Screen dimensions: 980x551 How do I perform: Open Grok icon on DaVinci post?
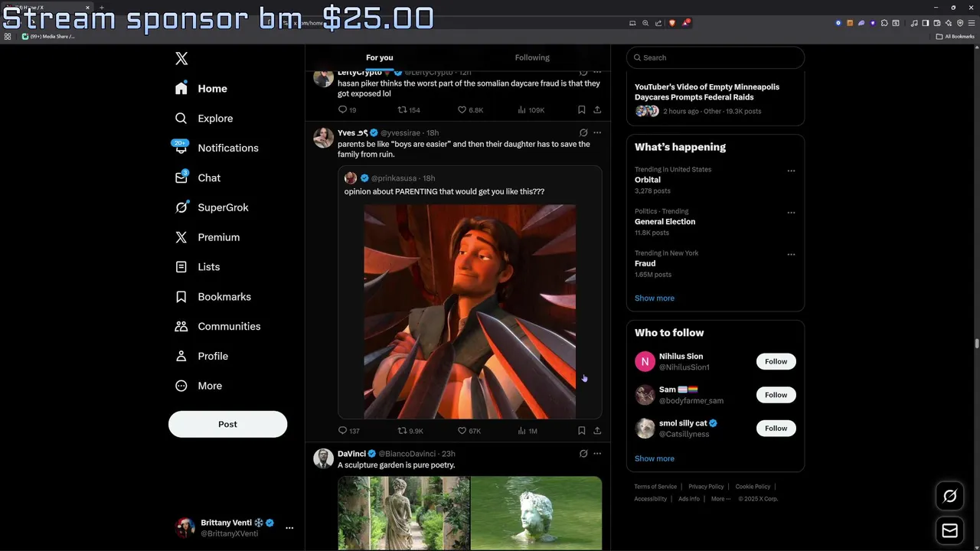coord(583,453)
